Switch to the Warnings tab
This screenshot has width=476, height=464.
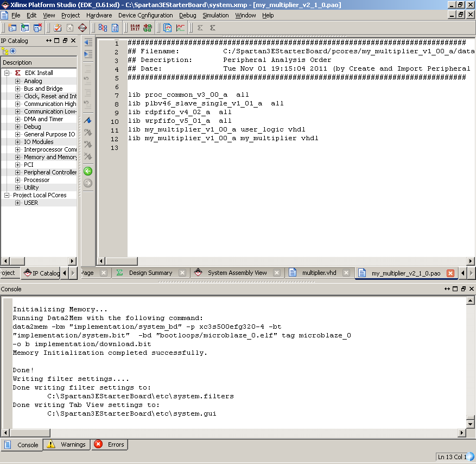[67, 444]
